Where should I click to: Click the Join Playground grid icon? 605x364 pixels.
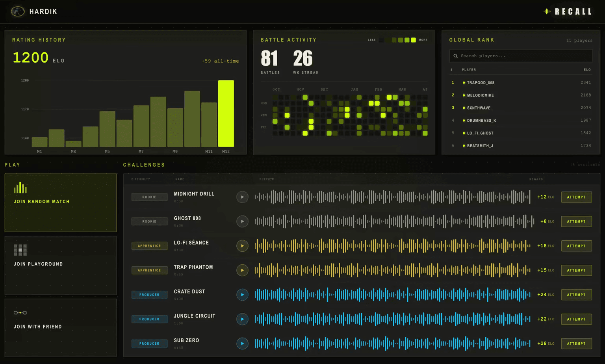20,250
